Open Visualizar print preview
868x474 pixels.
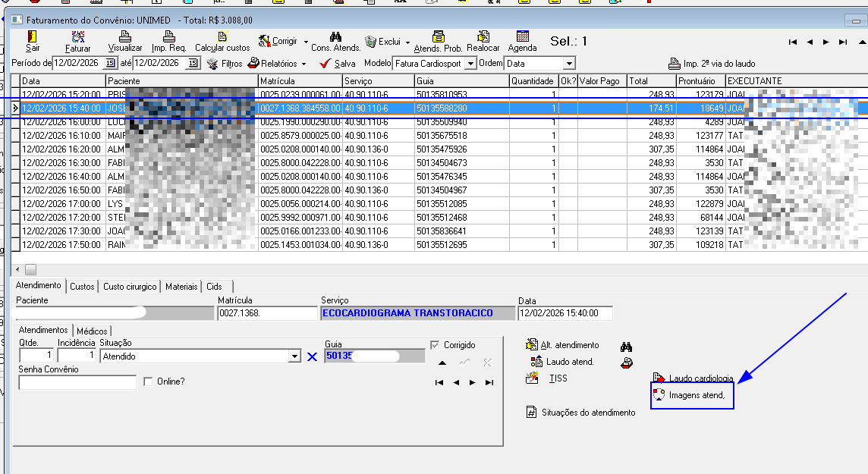click(124, 37)
